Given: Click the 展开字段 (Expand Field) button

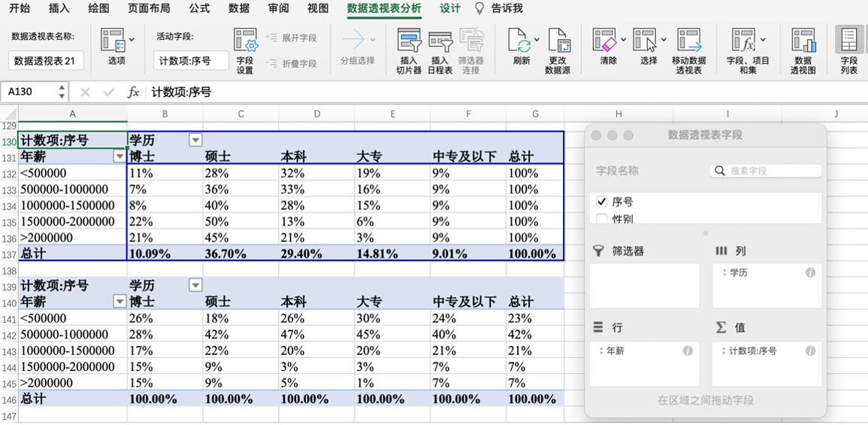Looking at the screenshot, I should pos(292,38).
